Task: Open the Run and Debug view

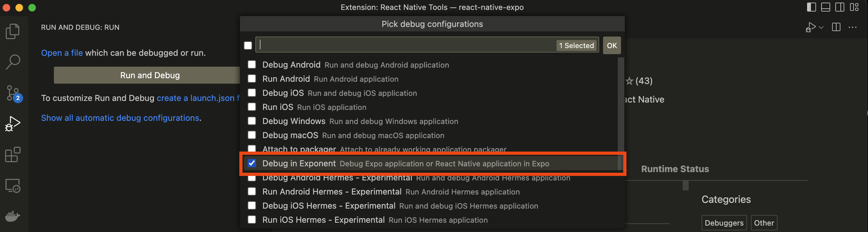Action: [x=13, y=124]
